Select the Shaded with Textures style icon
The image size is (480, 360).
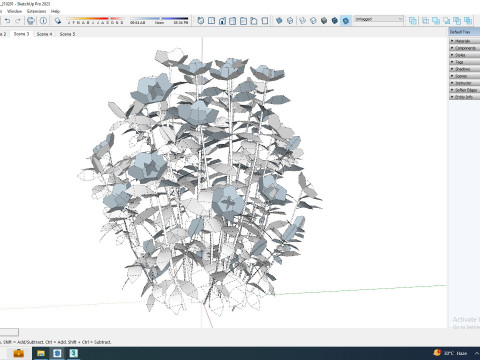[x=335, y=21]
